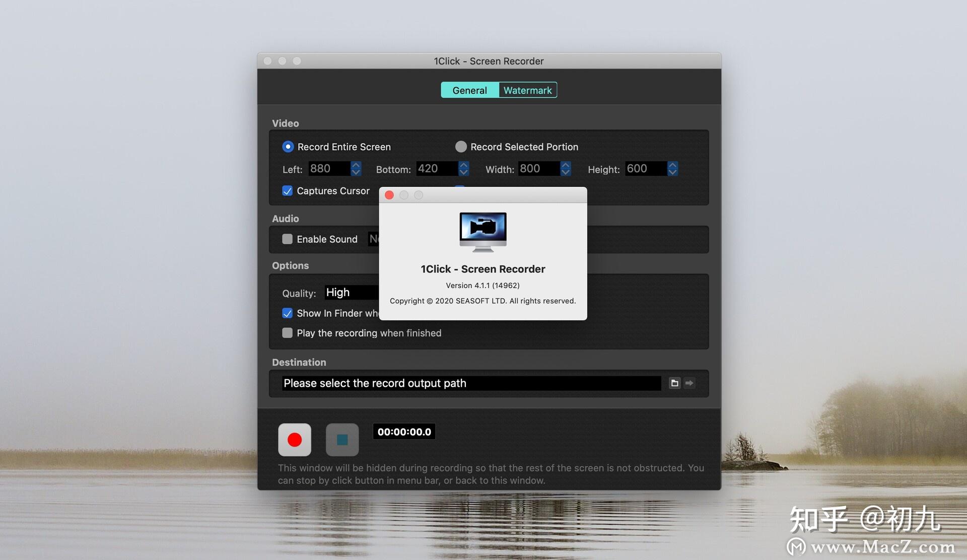Click the main window title bar text
967x560 pixels.
(x=489, y=61)
